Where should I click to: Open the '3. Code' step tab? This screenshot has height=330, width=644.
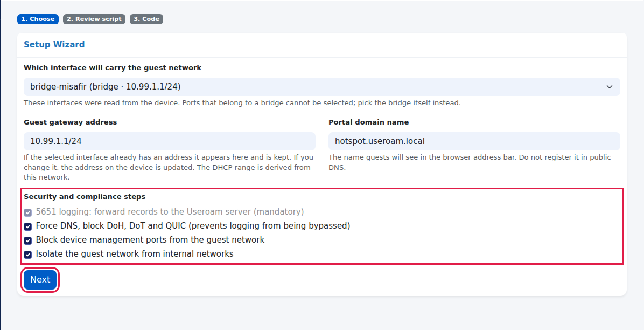(146, 19)
